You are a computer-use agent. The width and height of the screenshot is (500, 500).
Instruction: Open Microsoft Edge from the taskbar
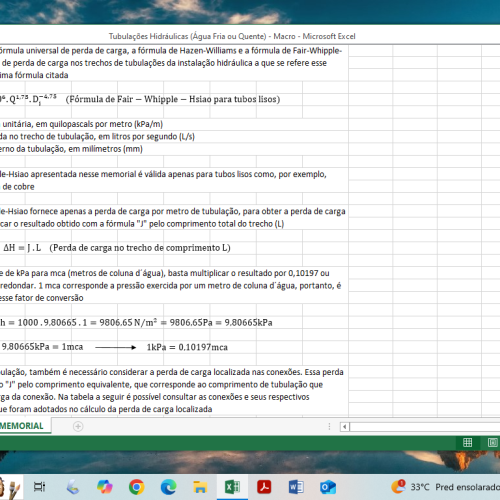169,487
